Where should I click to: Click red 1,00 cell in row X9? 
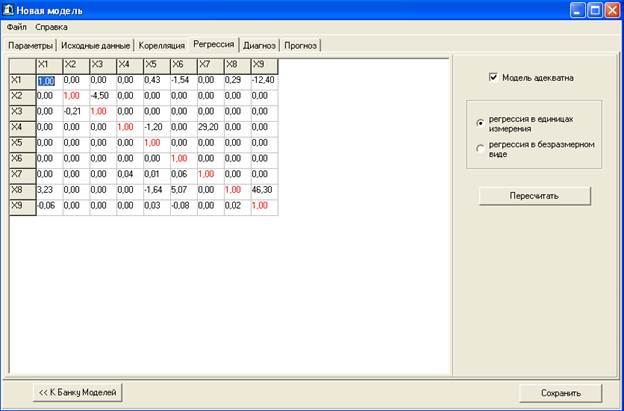pos(264,208)
